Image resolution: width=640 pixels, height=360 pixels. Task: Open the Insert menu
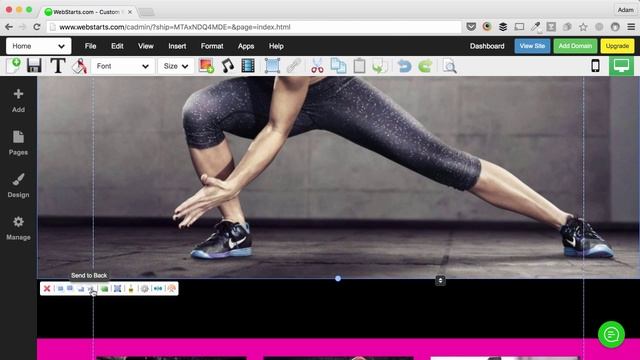(x=177, y=46)
